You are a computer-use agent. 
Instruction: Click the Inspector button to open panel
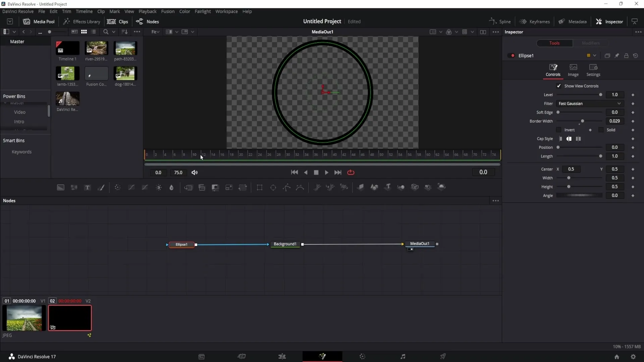click(x=612, y=21)
